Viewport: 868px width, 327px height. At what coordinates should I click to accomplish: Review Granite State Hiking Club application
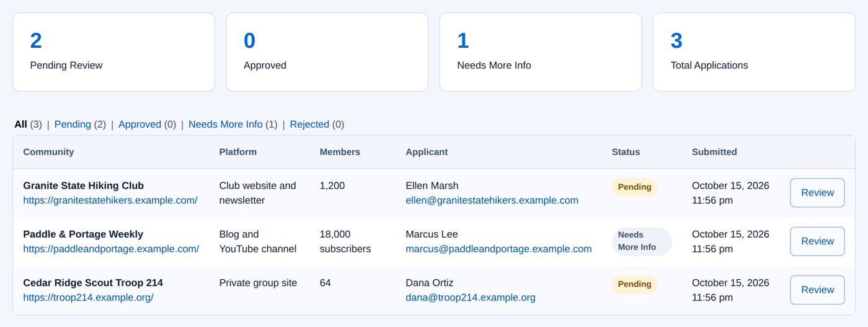pos(817,193)
